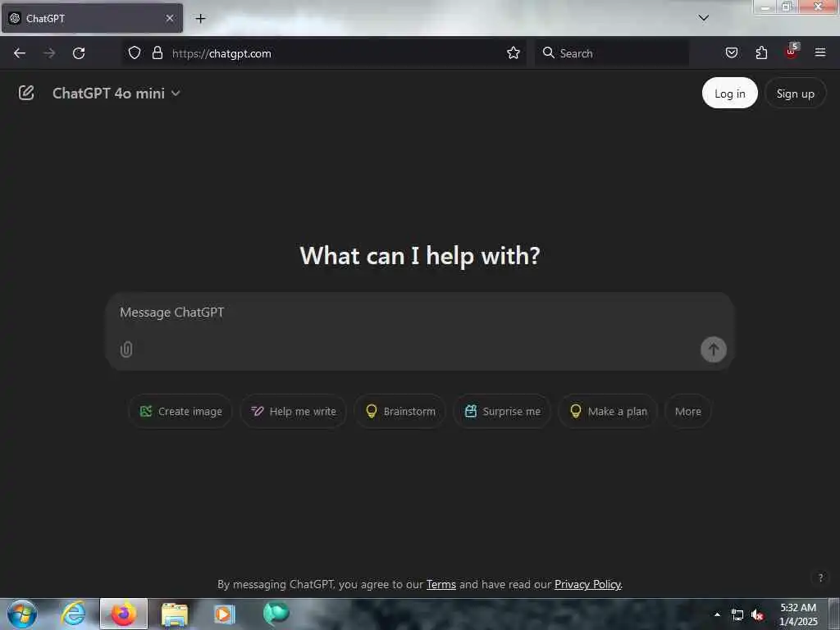The width and height of the screenshot is (840, 630).
Task: Click the browser Search box
Action: (x=612, y=53)
